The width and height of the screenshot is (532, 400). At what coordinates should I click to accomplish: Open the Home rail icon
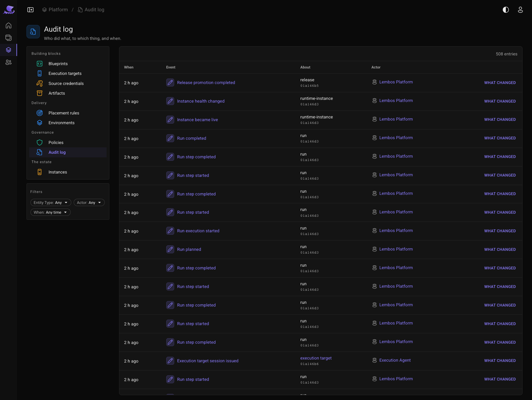(x=9, y=26)
